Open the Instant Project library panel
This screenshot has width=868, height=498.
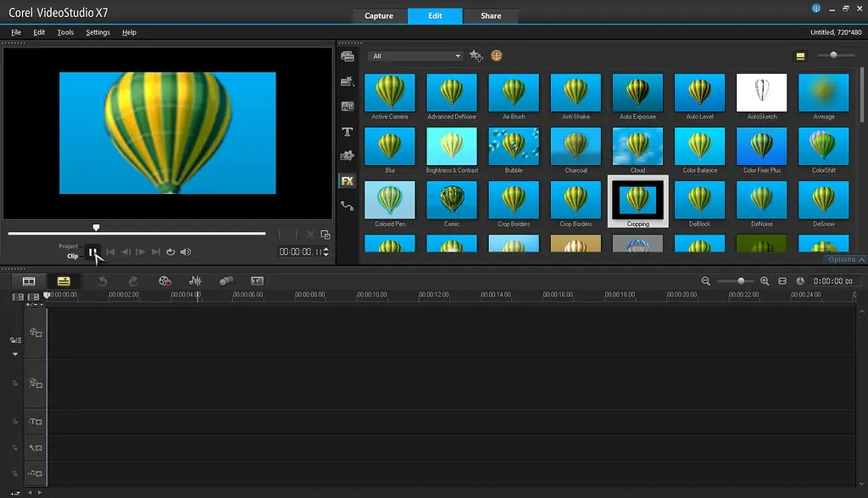[x=348, y=81]
